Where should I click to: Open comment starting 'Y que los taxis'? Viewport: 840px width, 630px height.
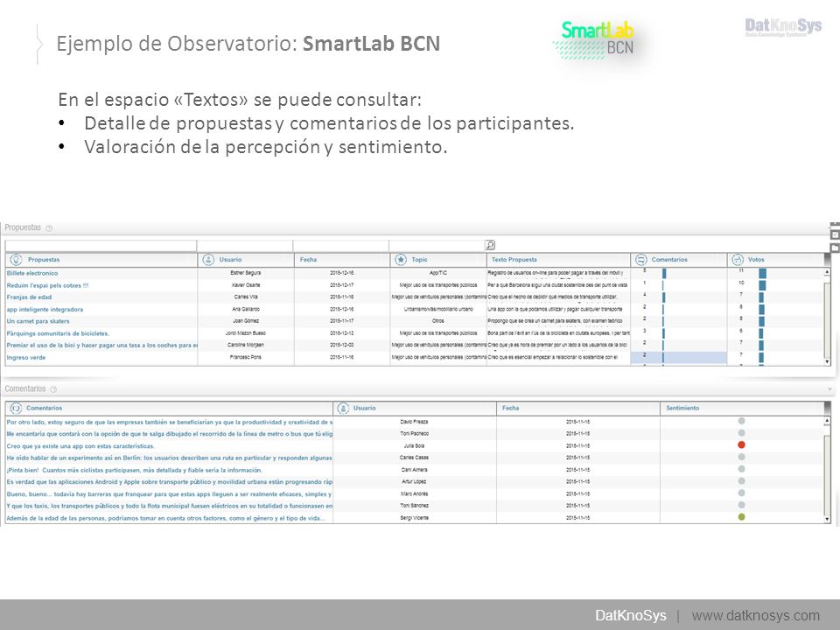point(169,507)
